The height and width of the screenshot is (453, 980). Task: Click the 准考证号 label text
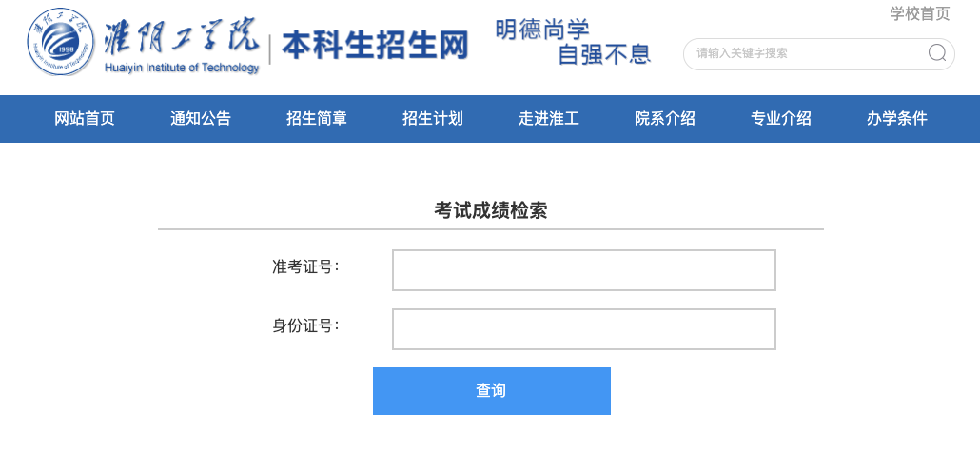[x=305, y=266]
